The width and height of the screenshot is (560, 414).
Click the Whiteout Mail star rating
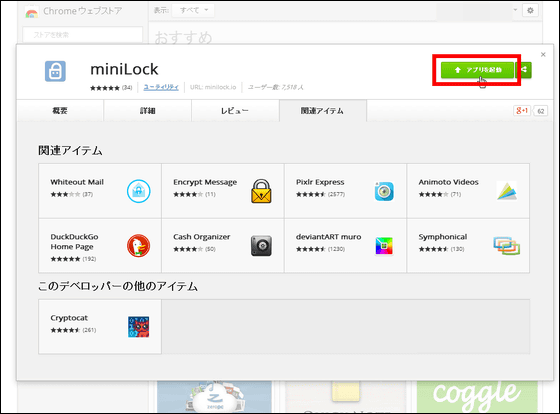click(x=65, y=195)
